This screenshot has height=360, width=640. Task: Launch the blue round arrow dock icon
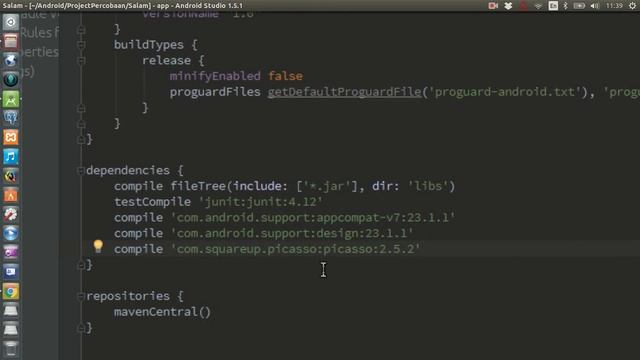click(x=11, y=234)
